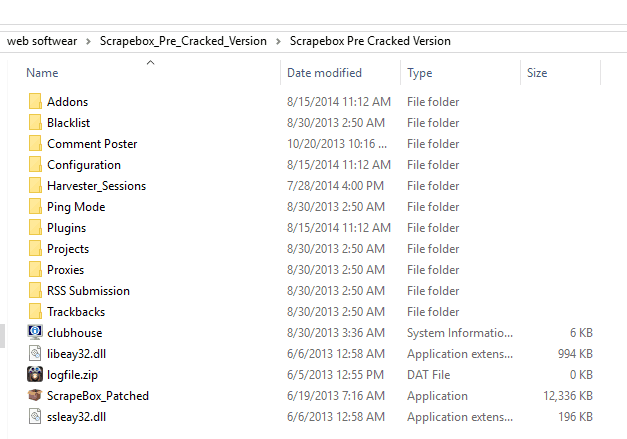Select the Plugins folder icon

(x=35, y=227)
